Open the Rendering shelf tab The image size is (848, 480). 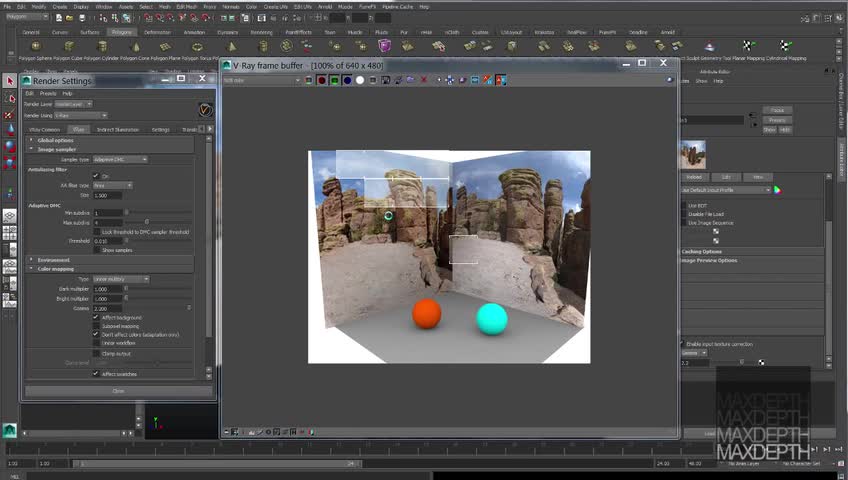click(x=261, y=32)
